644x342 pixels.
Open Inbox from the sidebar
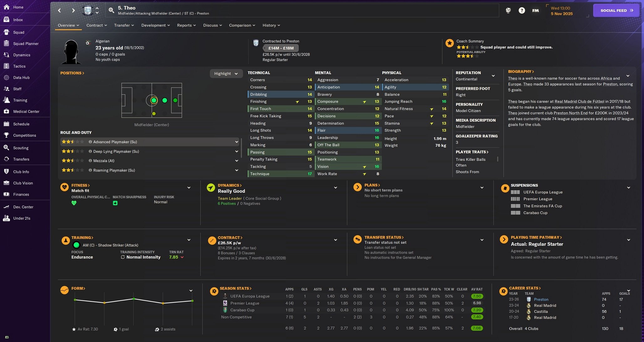click(x=6, y=19)
